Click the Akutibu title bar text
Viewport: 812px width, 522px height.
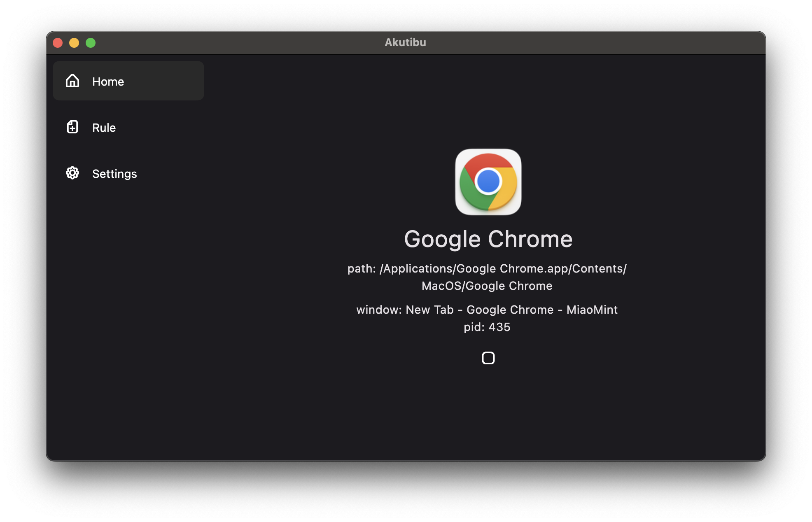405,42
